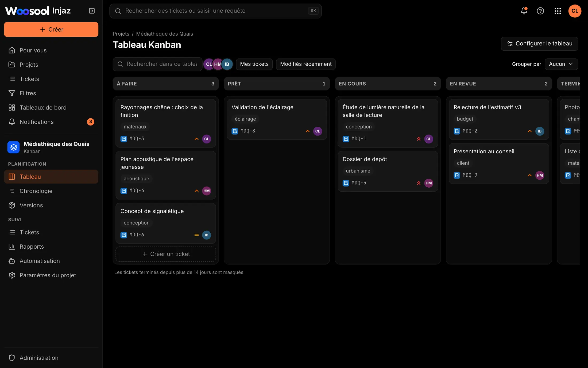Screen dimensions: 588x368
Task: Click the task type icon on MDQ-5
Action: coord(346,183)
